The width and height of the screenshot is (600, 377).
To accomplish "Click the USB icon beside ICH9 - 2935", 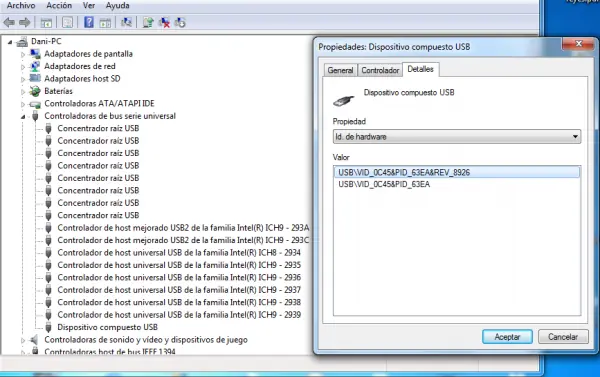I will [x=48, y=265].
